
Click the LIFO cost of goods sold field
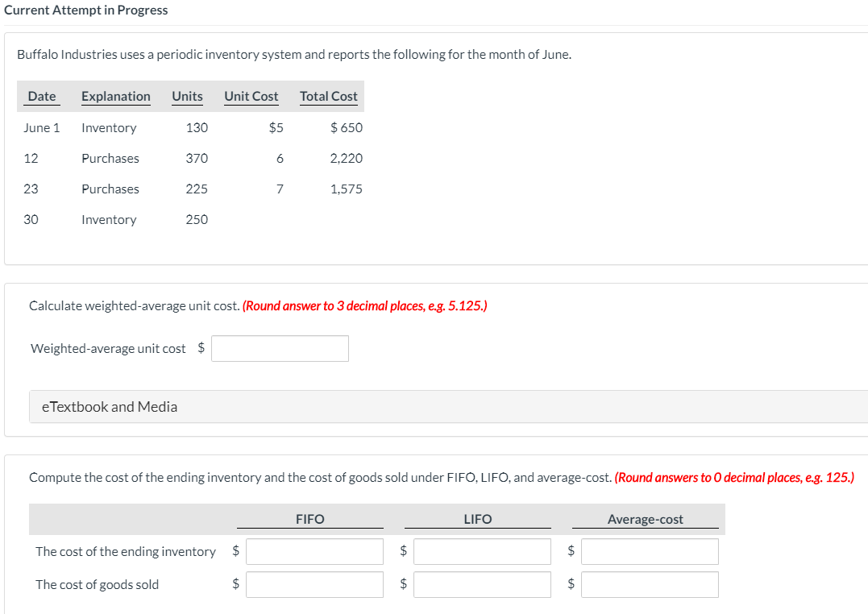[481, 584]
